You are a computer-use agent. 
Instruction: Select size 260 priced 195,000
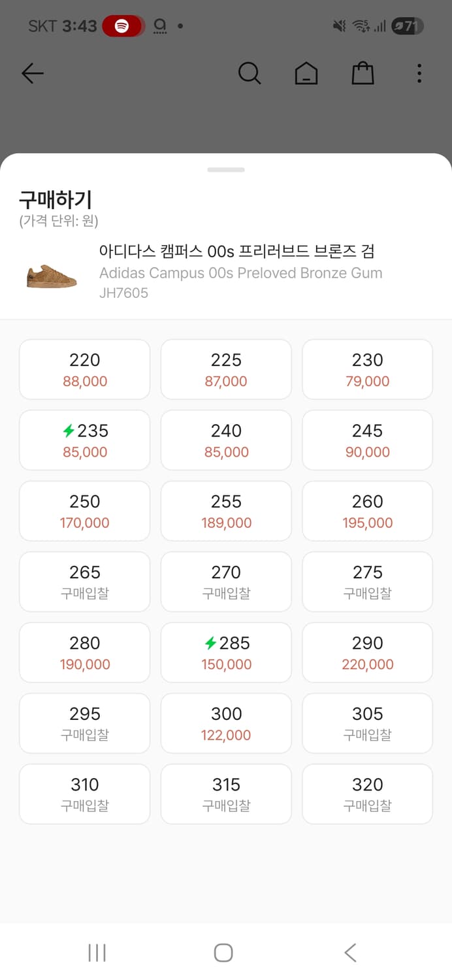(x=367, y=511)
